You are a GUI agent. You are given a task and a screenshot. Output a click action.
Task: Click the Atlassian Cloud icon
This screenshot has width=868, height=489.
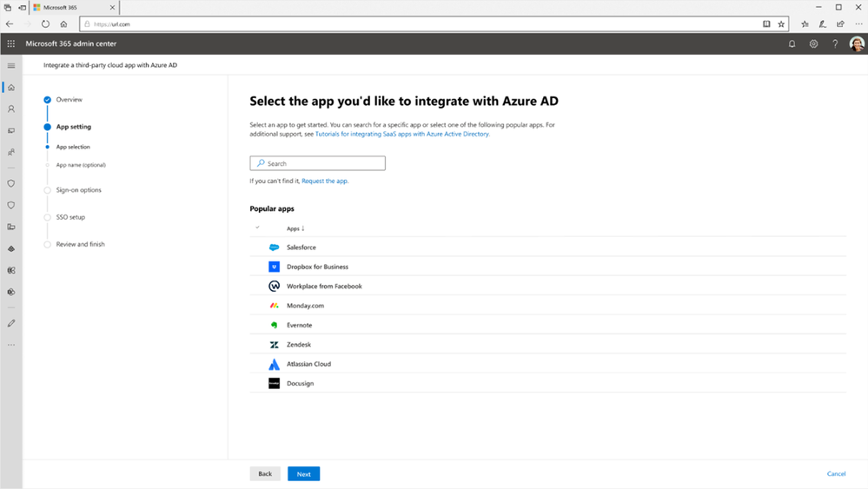274,364
